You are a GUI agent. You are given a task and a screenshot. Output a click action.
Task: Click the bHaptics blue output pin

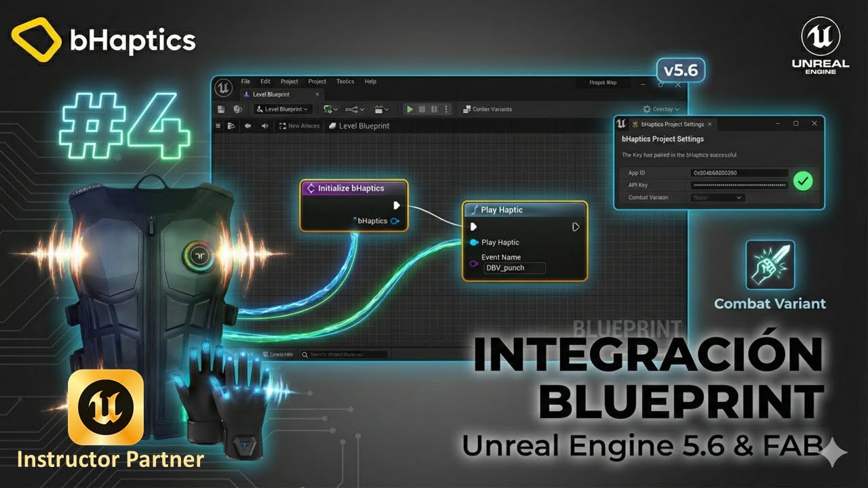tap(395, 221)
